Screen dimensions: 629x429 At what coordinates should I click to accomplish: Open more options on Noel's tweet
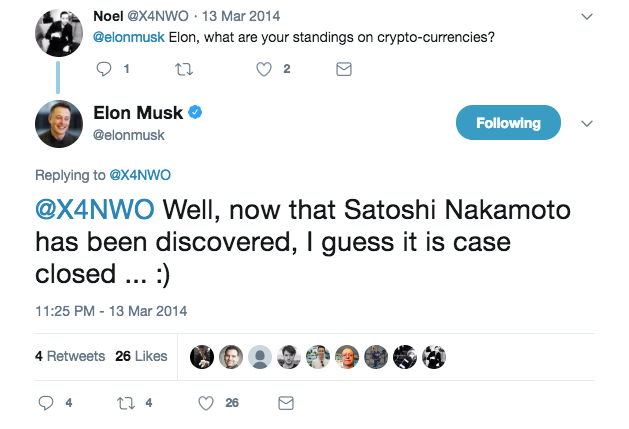[x=587, y=17]
